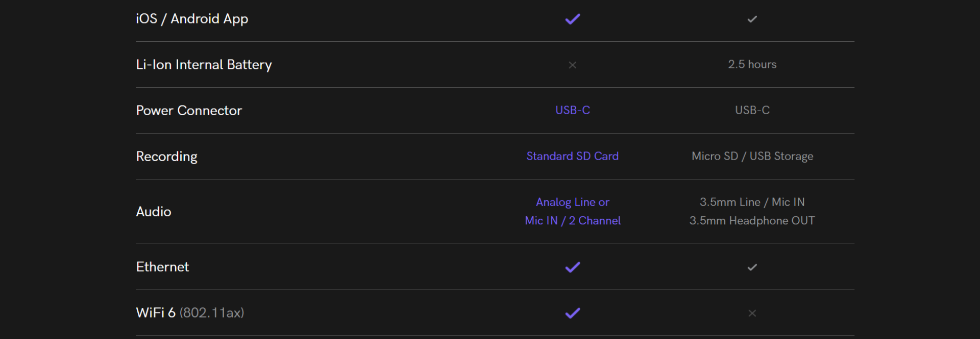Click the purple checkmark for WiFi 6
Image resolution: width=980 pixels, height=339 pixels.
coord(573,313)
